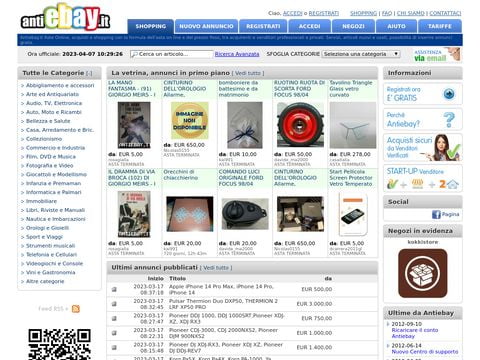Open the FAQ link in header
Viewport: 480px width, 360px height.
point(387,13)
